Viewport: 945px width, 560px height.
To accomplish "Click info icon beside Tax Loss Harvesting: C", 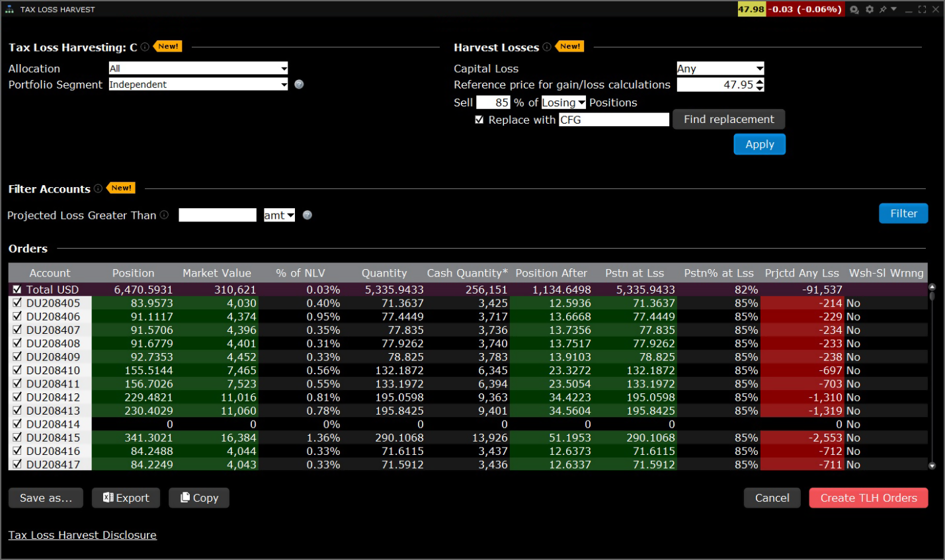I will [145, 47].
